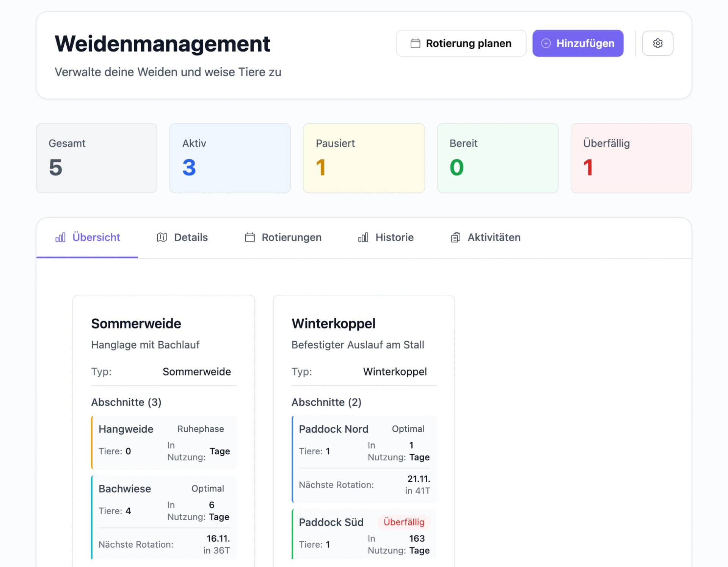Select the Paddock Nord section name
Viewport: 728px width, 567px height.
click(334, 429)
